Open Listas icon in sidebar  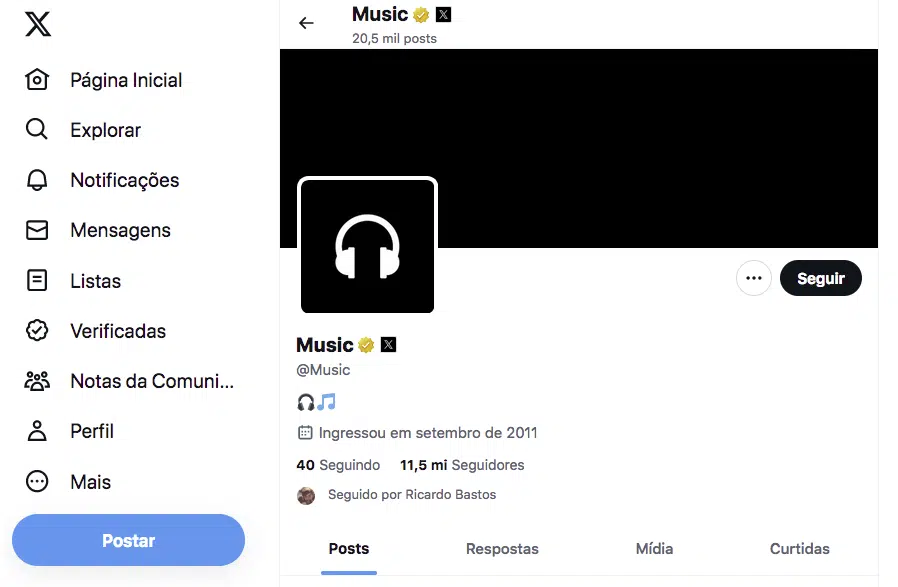(37, 281)
